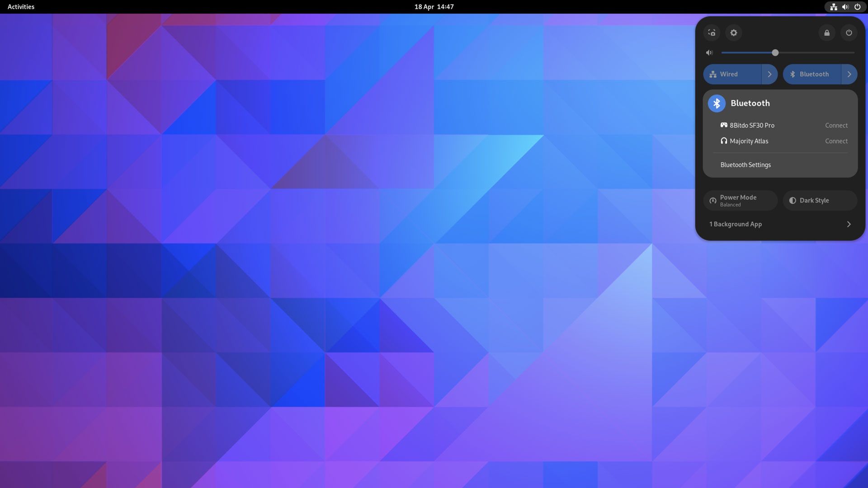This screenshot has height=488, width=868.
Task: Click the date and time in the top bar
Action: tap(434, 7)
